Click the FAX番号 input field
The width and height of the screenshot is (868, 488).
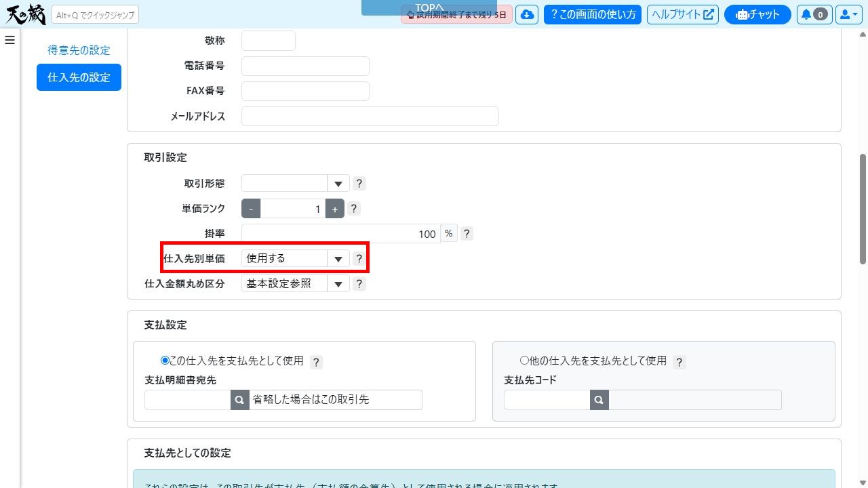305,91
